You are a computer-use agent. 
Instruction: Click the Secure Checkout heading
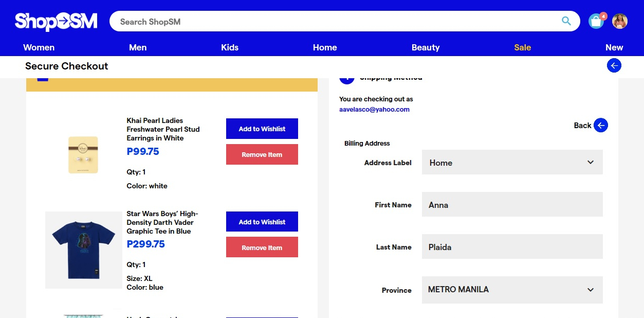(67, 66)
